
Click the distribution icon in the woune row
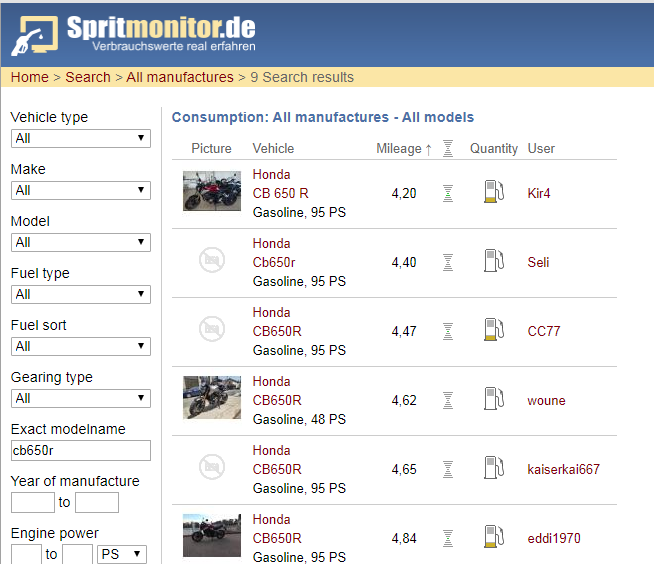[448, 400]
